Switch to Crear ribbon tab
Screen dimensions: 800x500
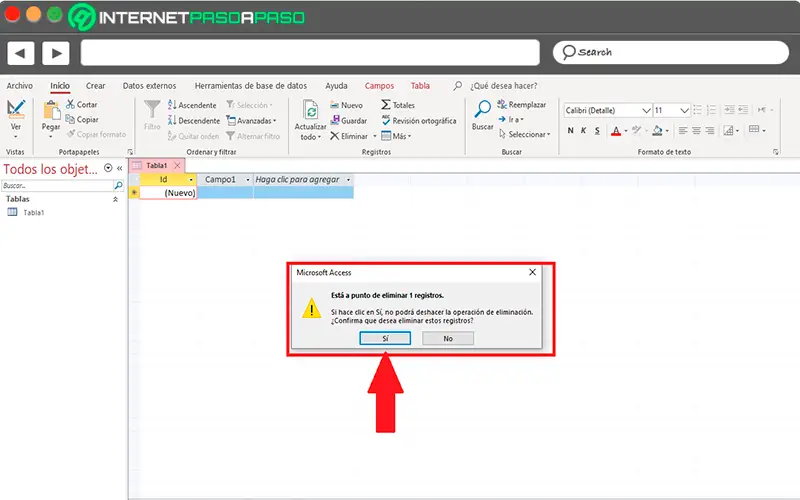click(95, 86)
